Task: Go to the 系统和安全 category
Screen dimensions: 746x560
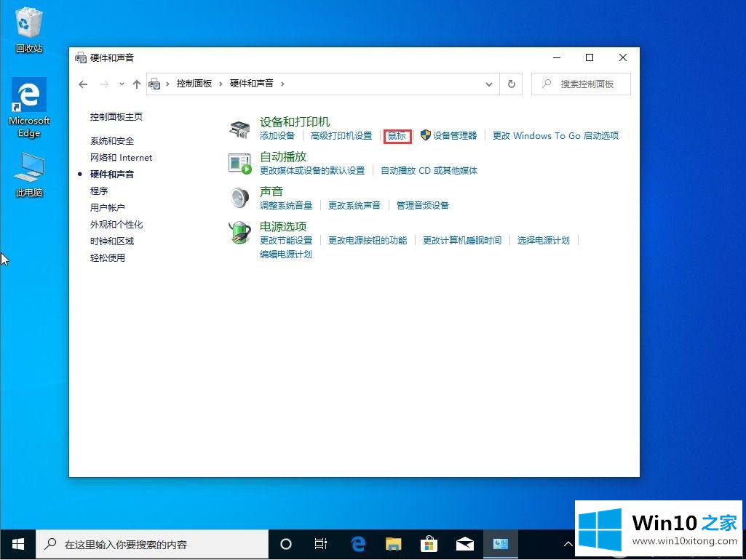Action: click(112, 141)
